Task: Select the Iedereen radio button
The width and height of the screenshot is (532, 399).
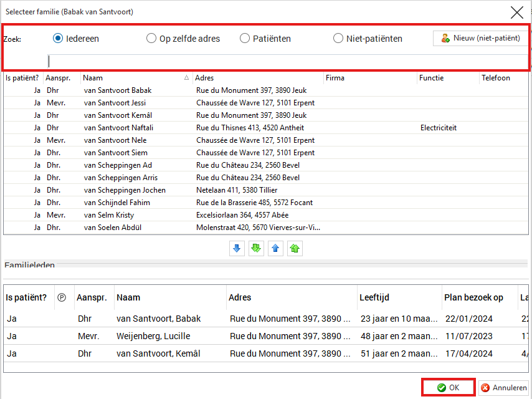Action: (58, 39)
